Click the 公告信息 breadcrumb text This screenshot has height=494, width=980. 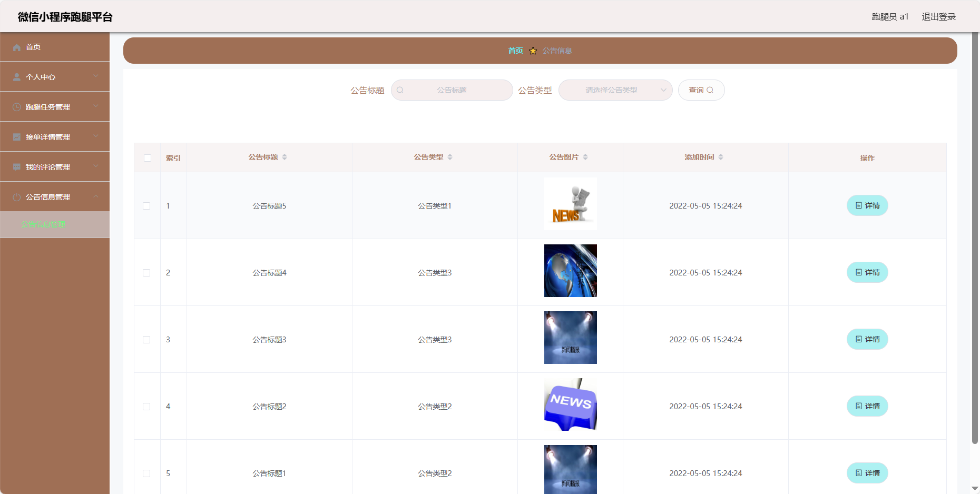tap(557, 51)
